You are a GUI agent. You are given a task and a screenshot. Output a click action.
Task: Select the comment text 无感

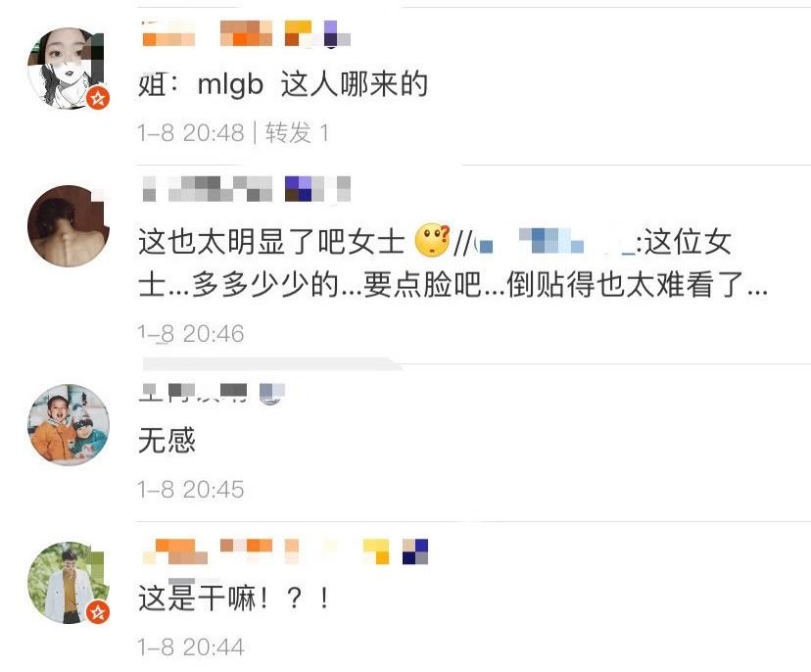point(167,441)
